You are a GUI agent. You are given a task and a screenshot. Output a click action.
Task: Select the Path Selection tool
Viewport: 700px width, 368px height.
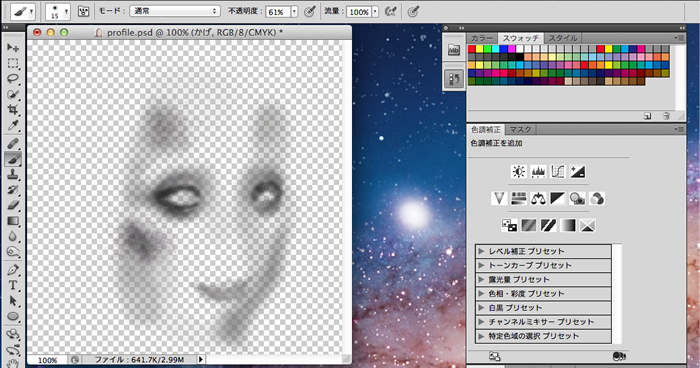13,301
